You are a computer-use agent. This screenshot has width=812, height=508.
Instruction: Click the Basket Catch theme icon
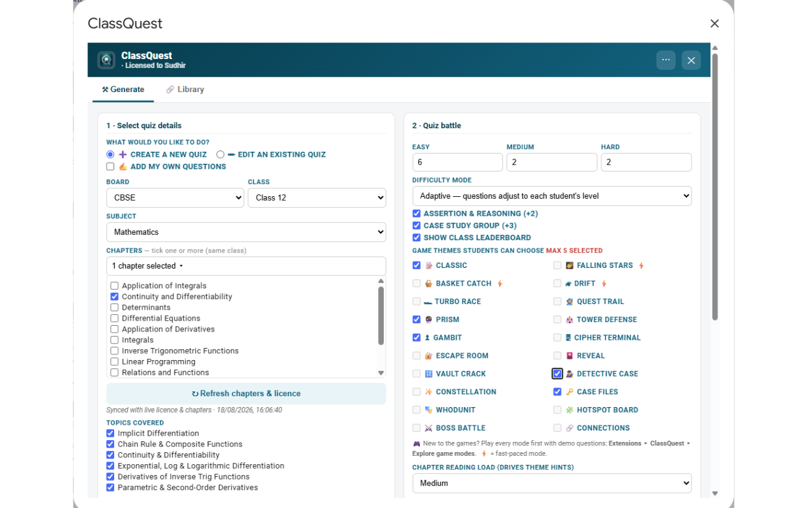(429, 284)
